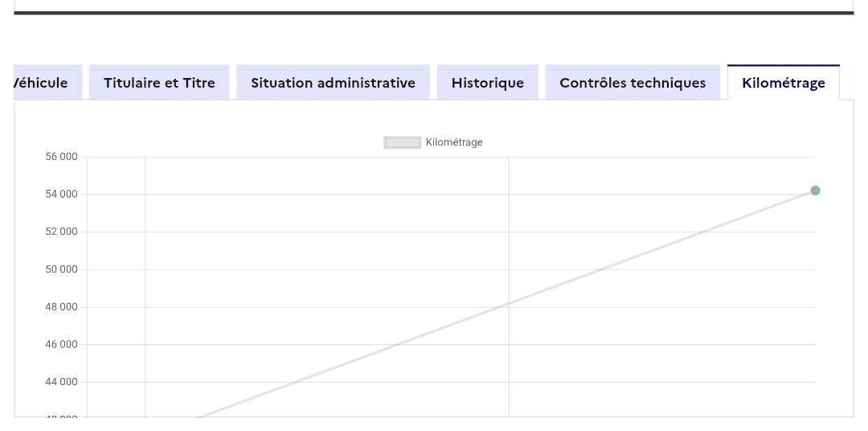Click the 50 000 y-axis value
Image resolution: width=868 pixels, height=431 pixels.
(61, 269)
